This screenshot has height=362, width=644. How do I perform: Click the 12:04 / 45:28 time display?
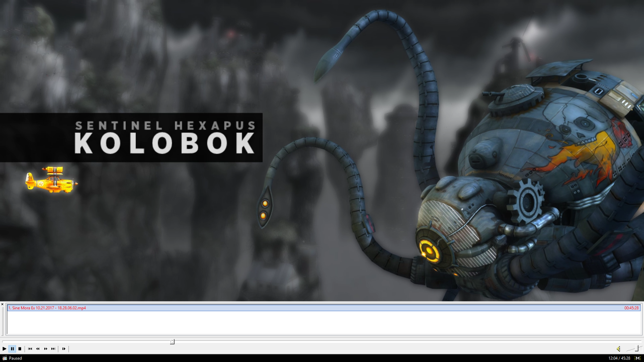(619, 358)
